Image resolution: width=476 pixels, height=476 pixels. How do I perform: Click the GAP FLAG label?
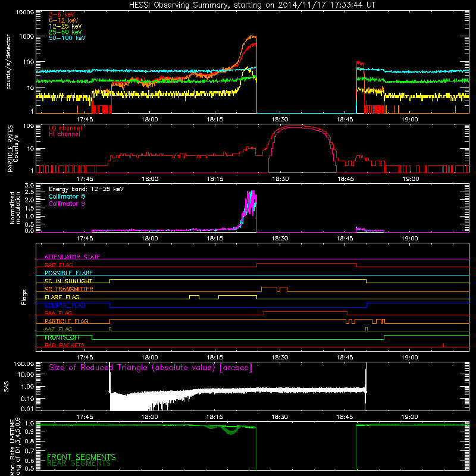coord(58,265)
